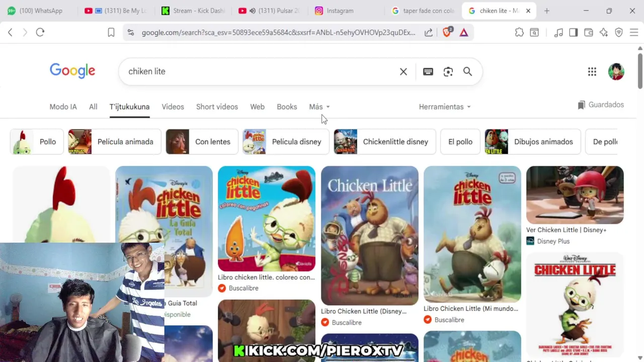Filter images by El pollo chip

(460, 142)
